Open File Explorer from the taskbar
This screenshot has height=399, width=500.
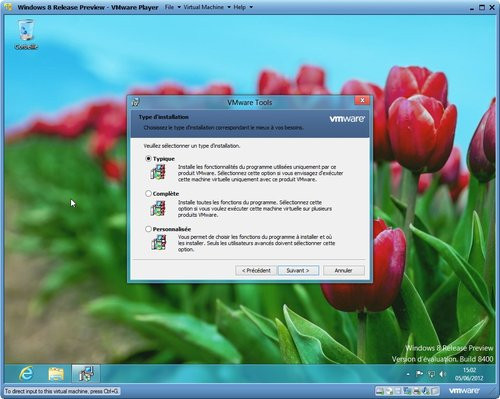pos(56,374)
